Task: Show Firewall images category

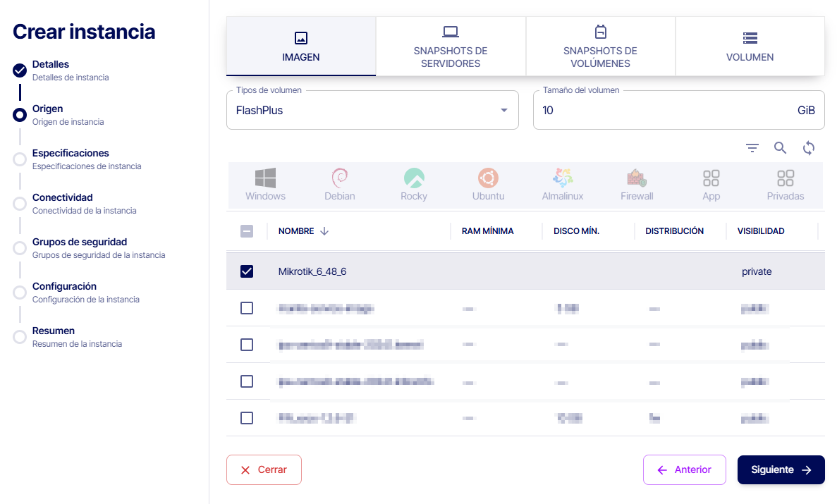Action: click(637, 185)
